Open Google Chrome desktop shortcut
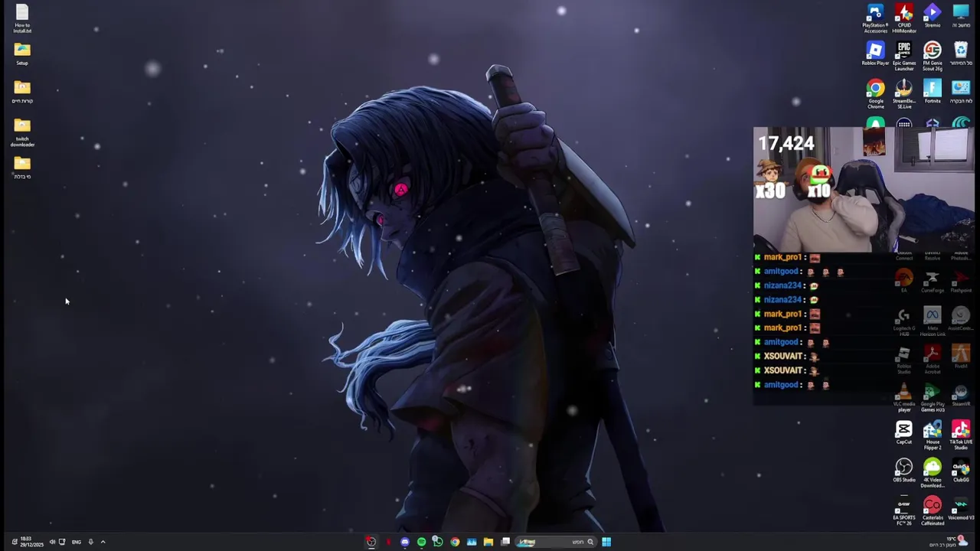The width and height of the screenshot is (980, 551). pos(875,94)
